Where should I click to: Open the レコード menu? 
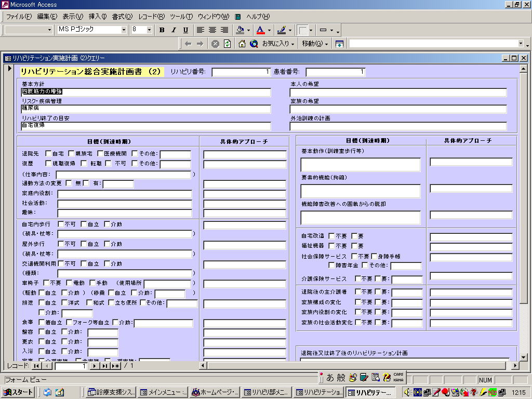pos(151,17)
